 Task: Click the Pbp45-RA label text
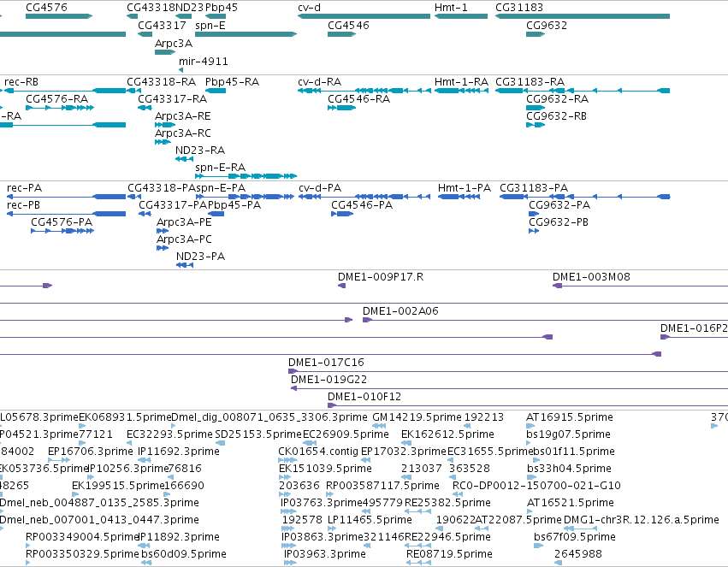click(x=232, y=81)
